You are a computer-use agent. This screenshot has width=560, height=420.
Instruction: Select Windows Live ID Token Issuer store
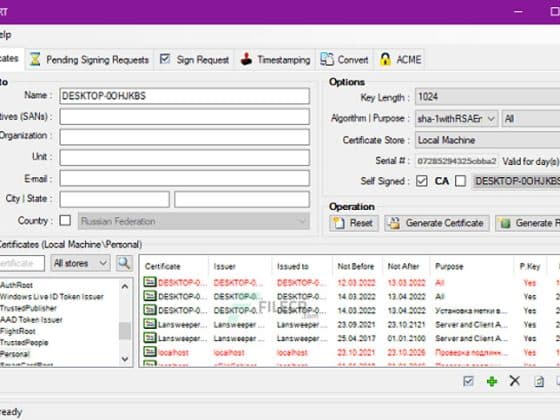(x=52, y=296)
